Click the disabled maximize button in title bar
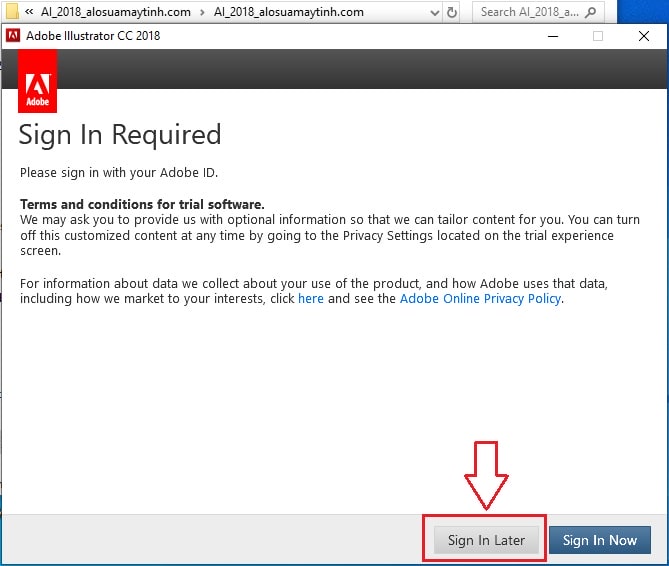This screenshot has width=669, height=566. pyautogui.click(x=598, y=36)
